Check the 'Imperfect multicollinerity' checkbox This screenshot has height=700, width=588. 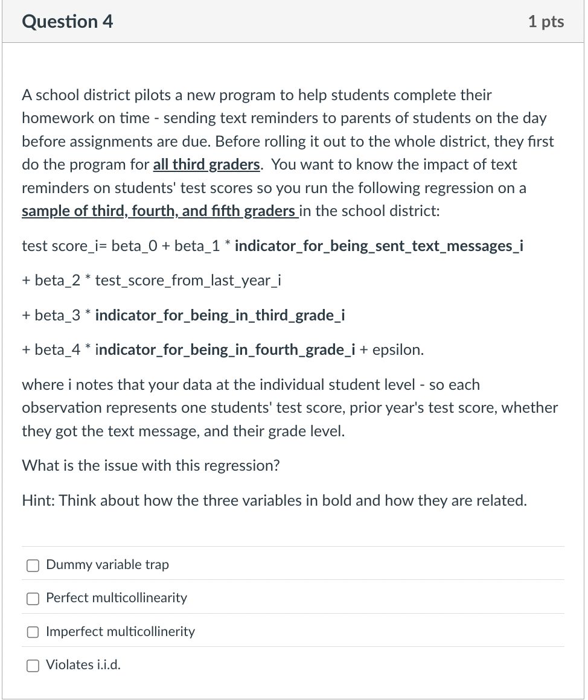(x=33, y=632)
